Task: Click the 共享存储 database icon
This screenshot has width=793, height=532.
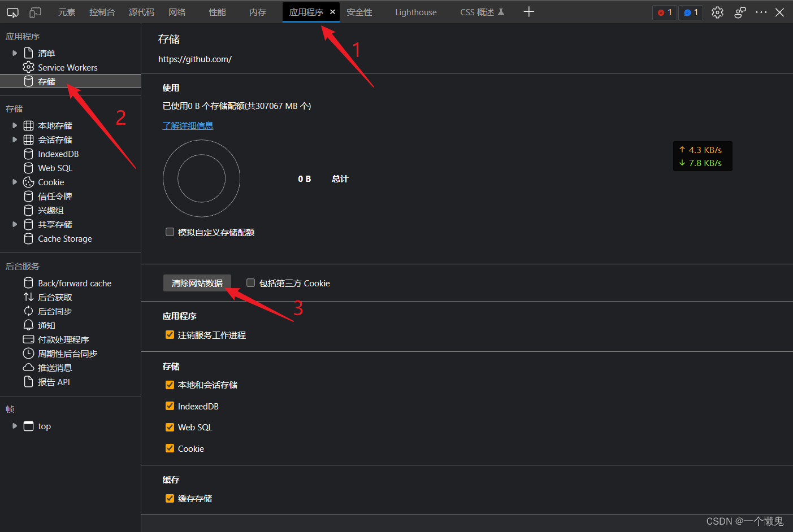Action: (x=28, y=224)
